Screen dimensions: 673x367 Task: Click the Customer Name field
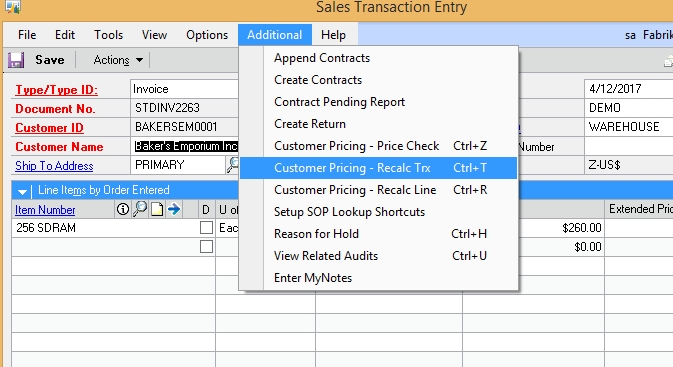pyautogui.click(x=185, y=146)
